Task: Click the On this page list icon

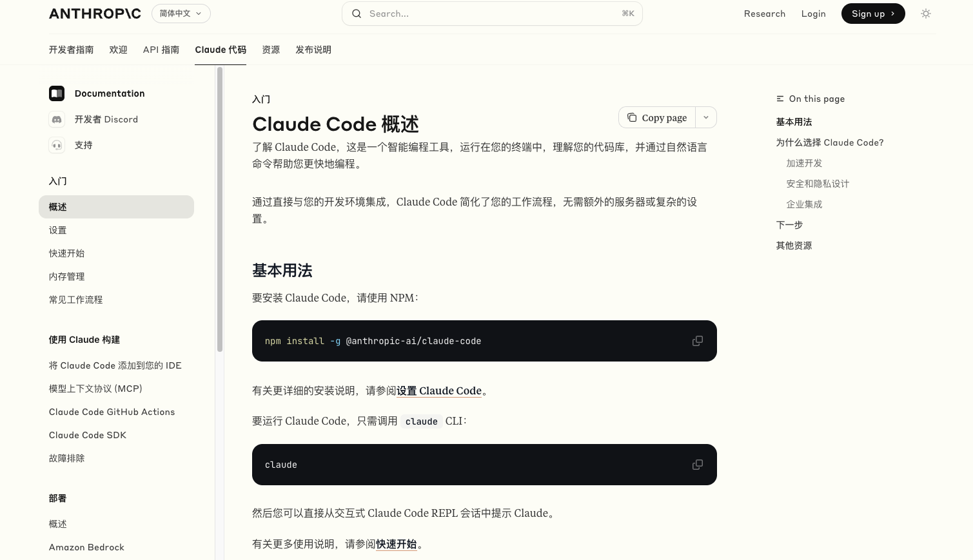Action: pos(780,99)
